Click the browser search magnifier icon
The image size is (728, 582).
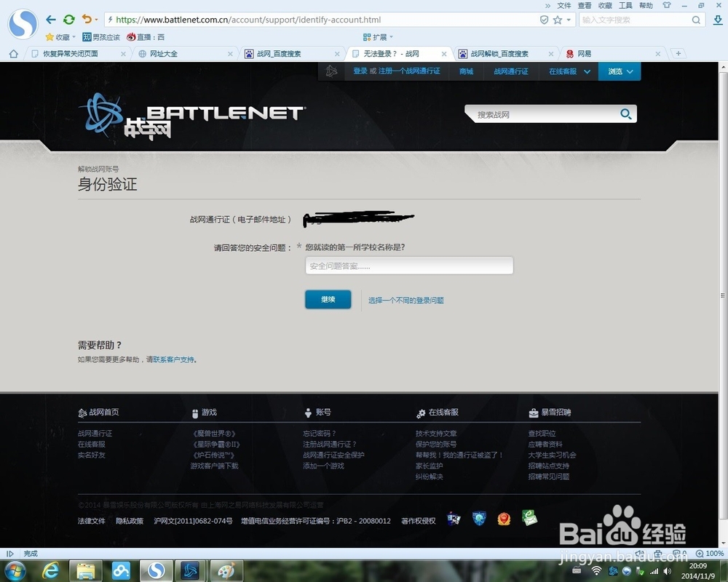pyautogui.click(x=696, y=20)
